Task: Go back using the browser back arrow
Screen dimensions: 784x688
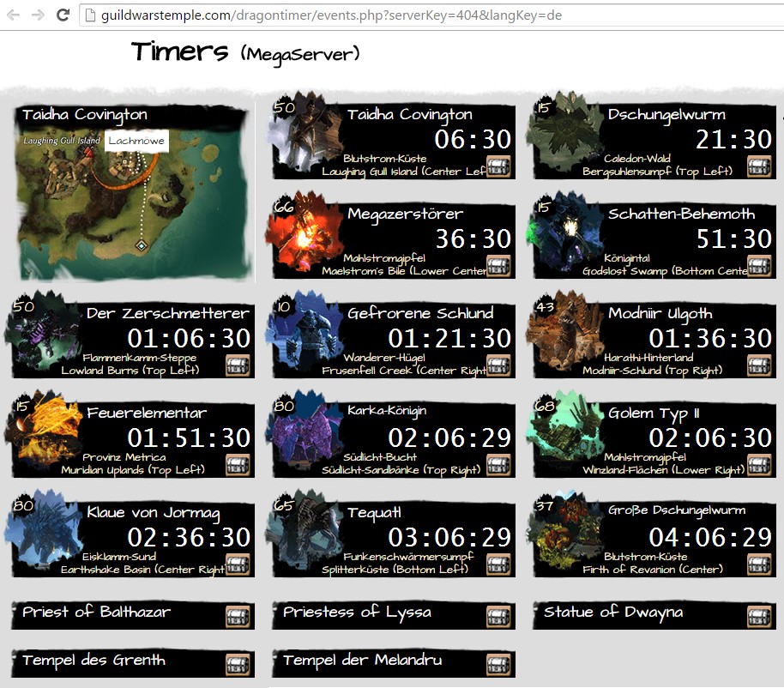Action: 14,15
